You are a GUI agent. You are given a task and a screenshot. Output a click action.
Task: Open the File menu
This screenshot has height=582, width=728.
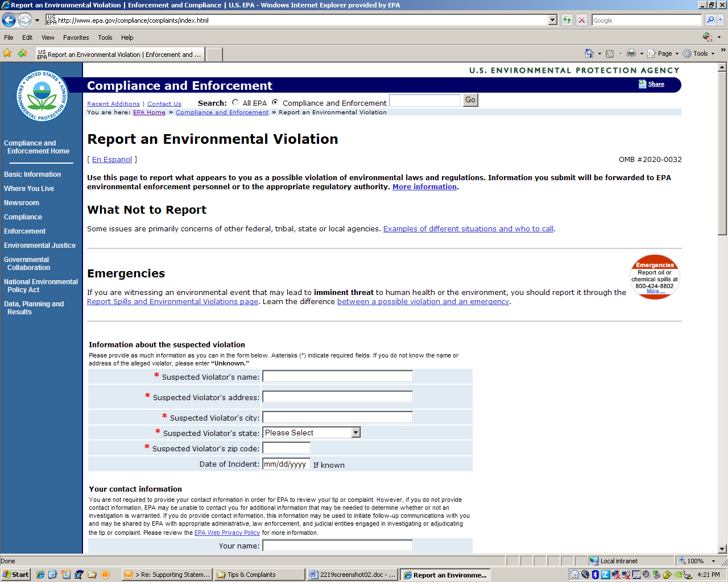(x=9, y=38)
